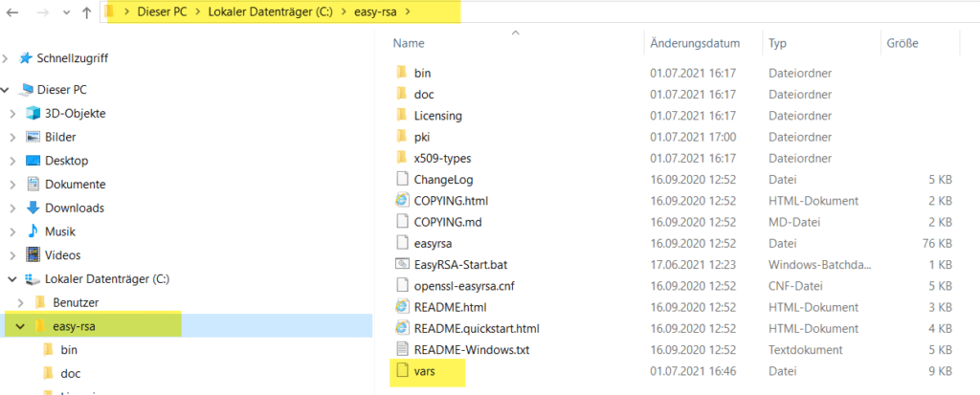Click the Up directory arrow icon
This screenshot has height=395, width=980.
coord(87,12)
